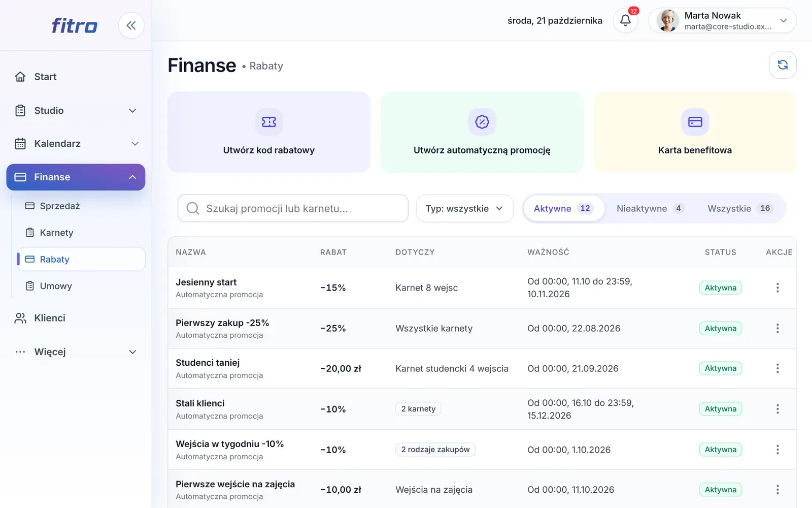Image resolution: width=812 pixels, height=508 pixels.
Task: Open user account dropdown chevron
Action: pyautogui.click(x=784, y=20)
